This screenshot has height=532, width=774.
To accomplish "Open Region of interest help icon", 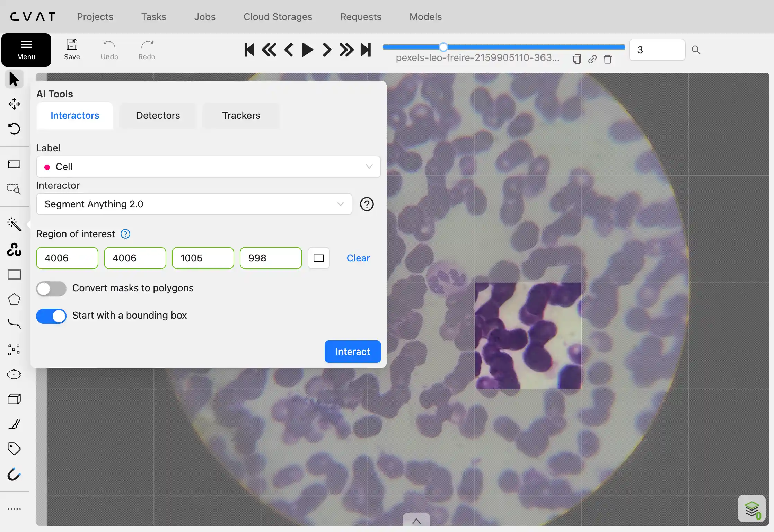I will point(125,234).
